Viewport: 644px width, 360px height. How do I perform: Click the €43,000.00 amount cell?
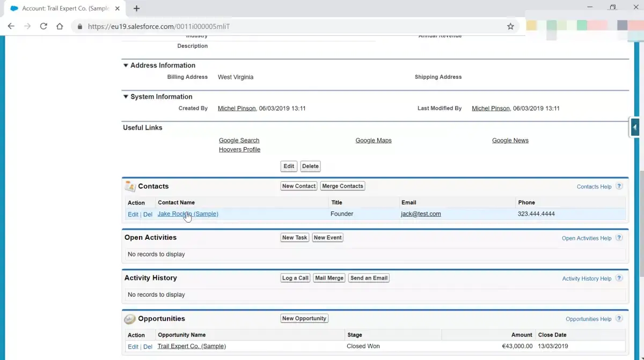click(x=517, y=347)
